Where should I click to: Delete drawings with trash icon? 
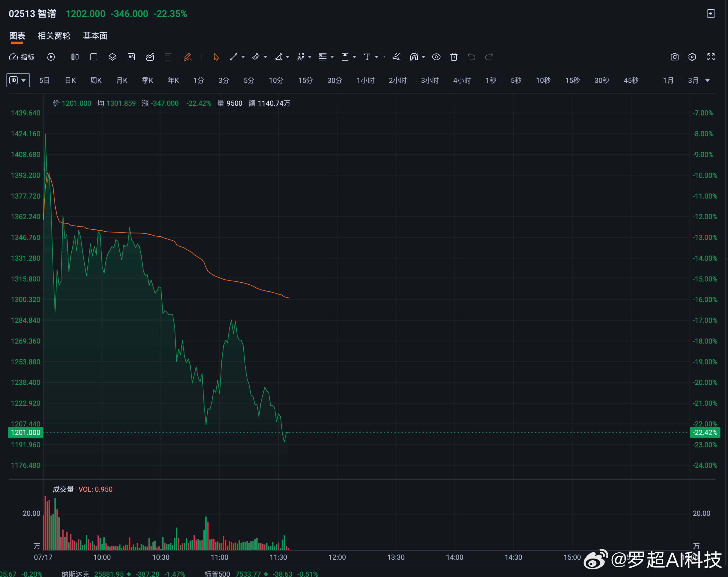[x=454, y=57]
